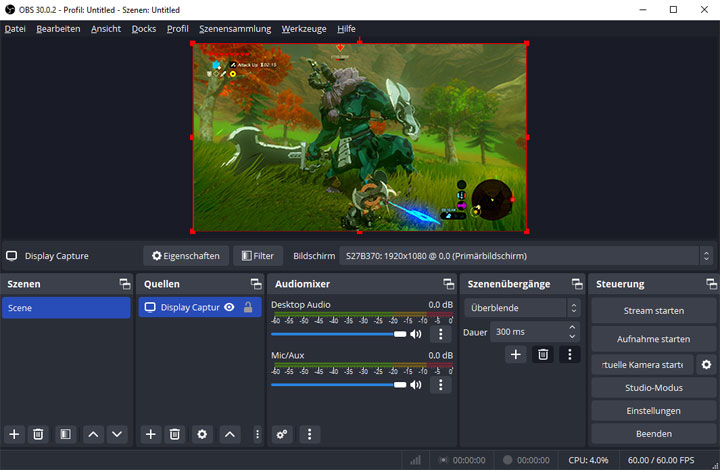Open the Szenensammlung menu
The width and height of the screenshot is (720, 470).
coord(234,29)
